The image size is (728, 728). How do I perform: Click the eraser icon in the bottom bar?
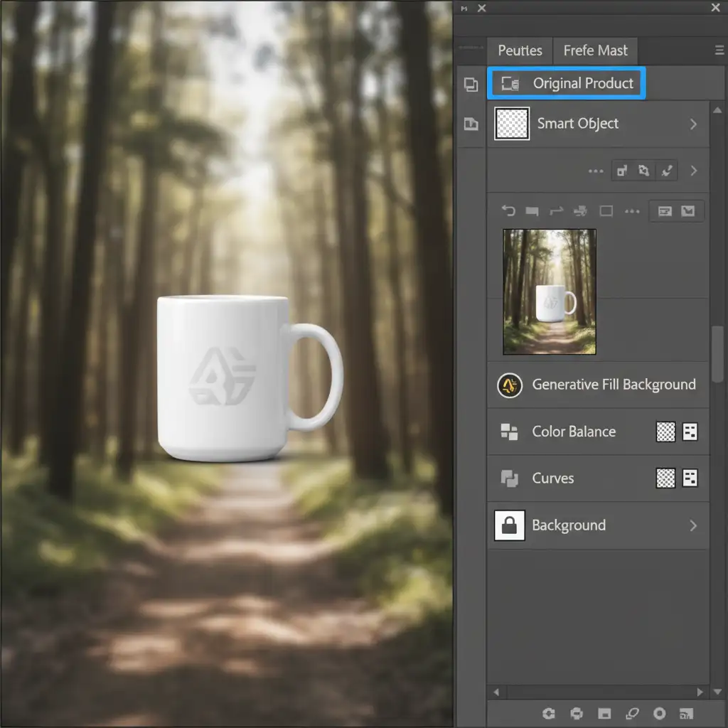pos(631,713)
